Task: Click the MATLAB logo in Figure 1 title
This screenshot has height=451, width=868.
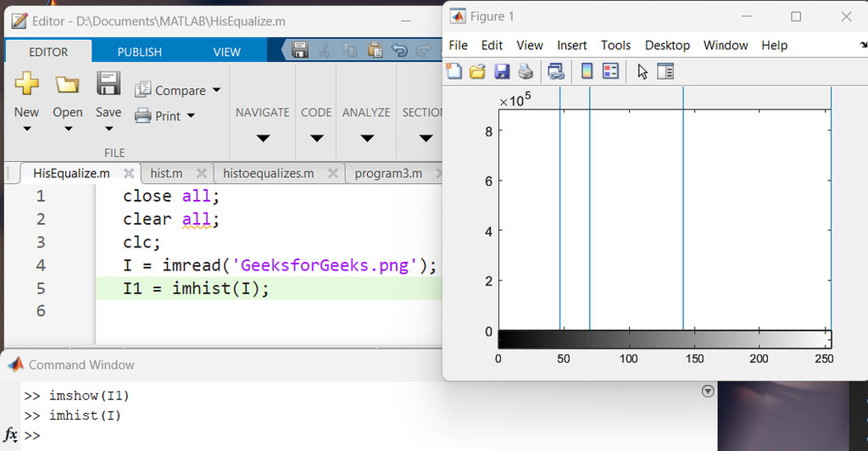Action: (x=457, y=16)
